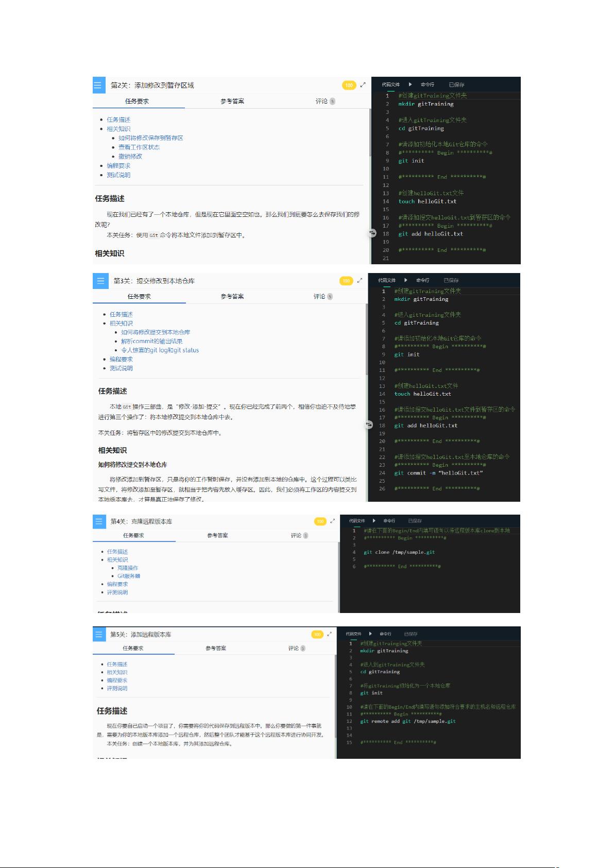Open the hamburger menu beside 第2关 title

pos(98,86)
